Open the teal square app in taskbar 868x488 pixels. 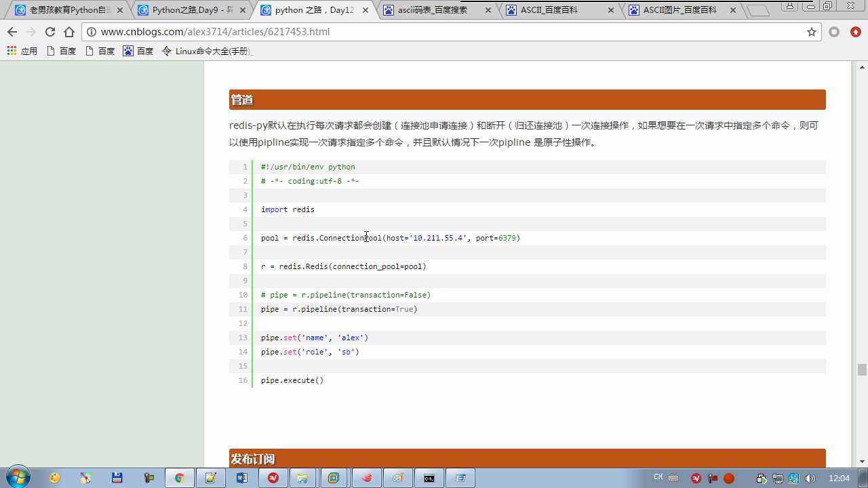coord(334,478)
